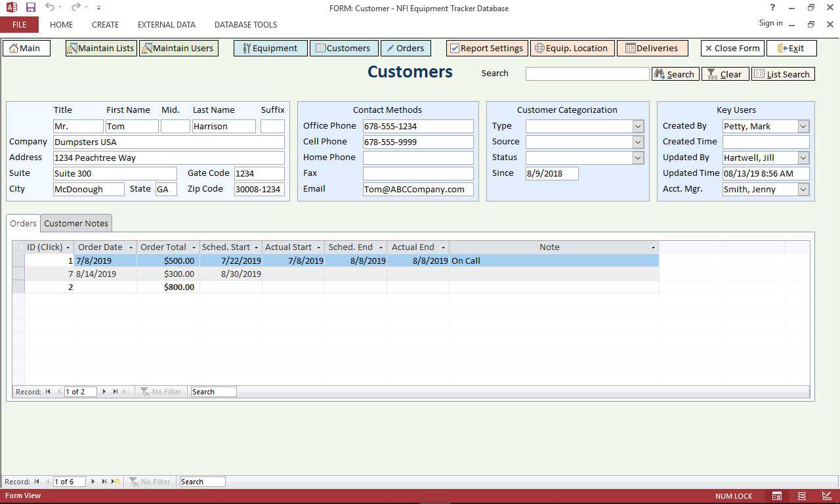Viewport: 840px width, 504px height.
Task: Open Equip. Location
Action: tap(572, 49)
